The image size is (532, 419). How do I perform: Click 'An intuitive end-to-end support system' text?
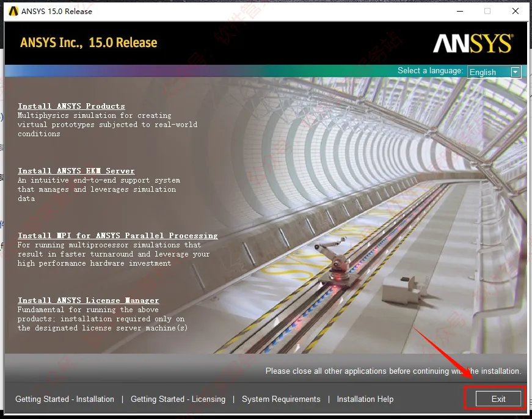click(99, 180)
